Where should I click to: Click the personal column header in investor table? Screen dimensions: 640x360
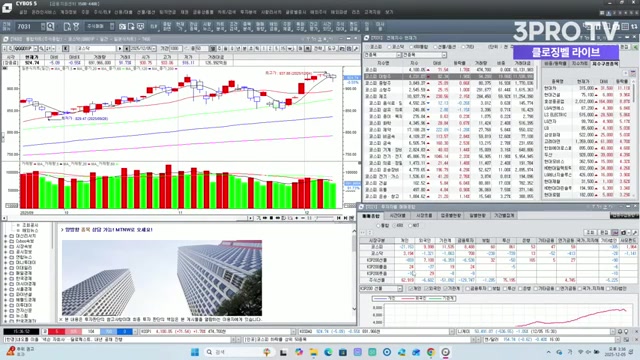[x=406, y=240]
